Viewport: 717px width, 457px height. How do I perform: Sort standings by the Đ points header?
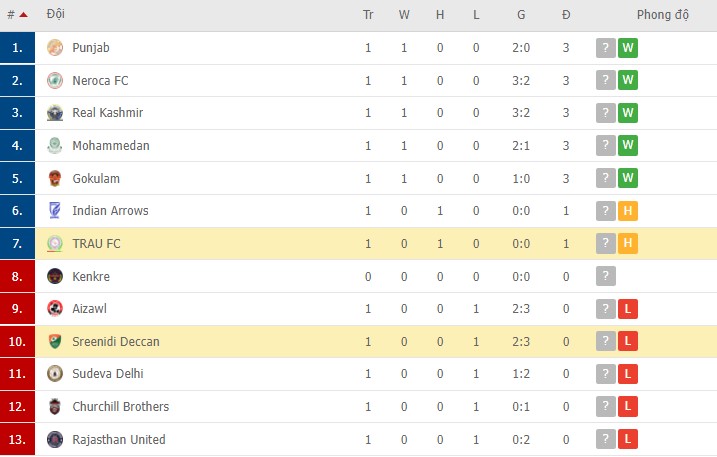pyautogui.click(x=566, y=15)
